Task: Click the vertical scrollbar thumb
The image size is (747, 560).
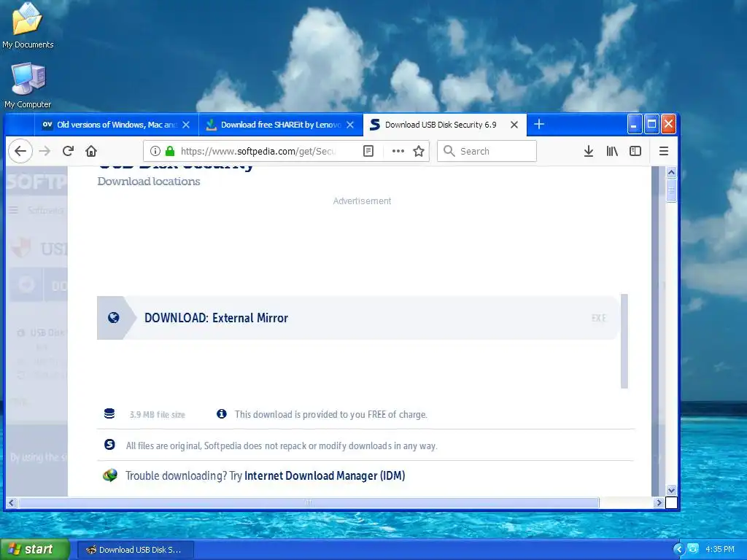Action: click(671, 190)
